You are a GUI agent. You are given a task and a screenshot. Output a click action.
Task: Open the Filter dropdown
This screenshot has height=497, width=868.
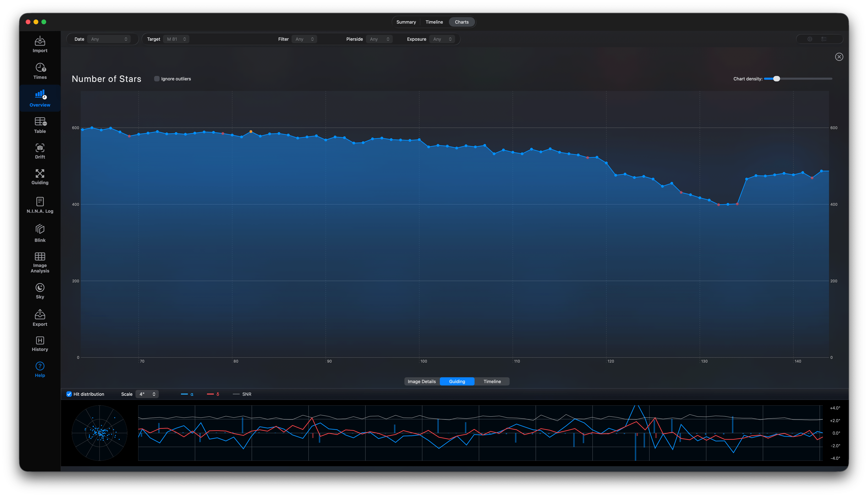tap(305, 39)
